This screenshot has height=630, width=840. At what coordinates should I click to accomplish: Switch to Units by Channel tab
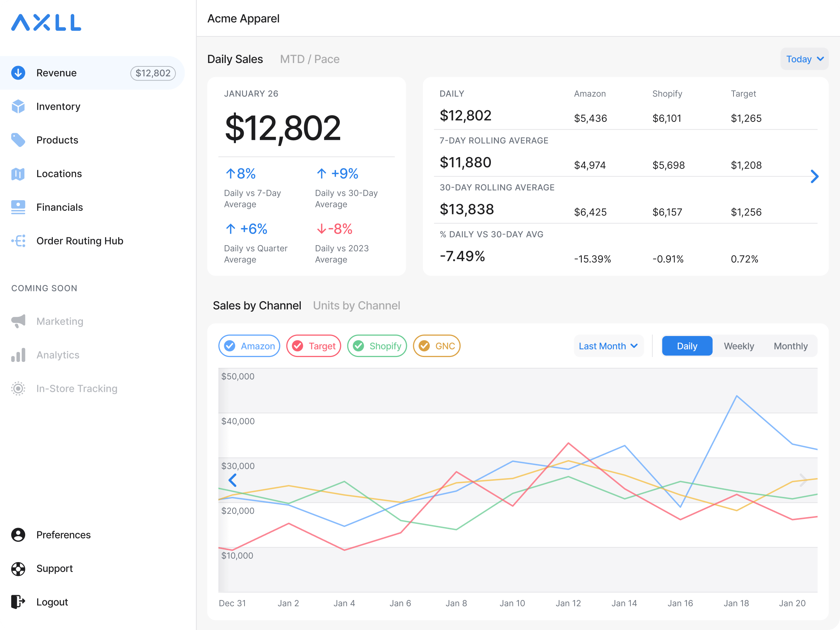tap(357, 305)
